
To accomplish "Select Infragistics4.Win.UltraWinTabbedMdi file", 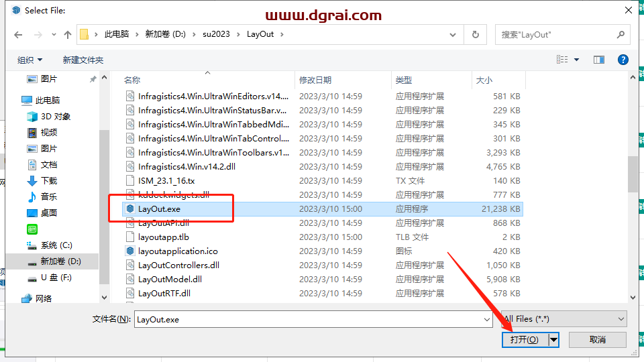I will [213, 125].
